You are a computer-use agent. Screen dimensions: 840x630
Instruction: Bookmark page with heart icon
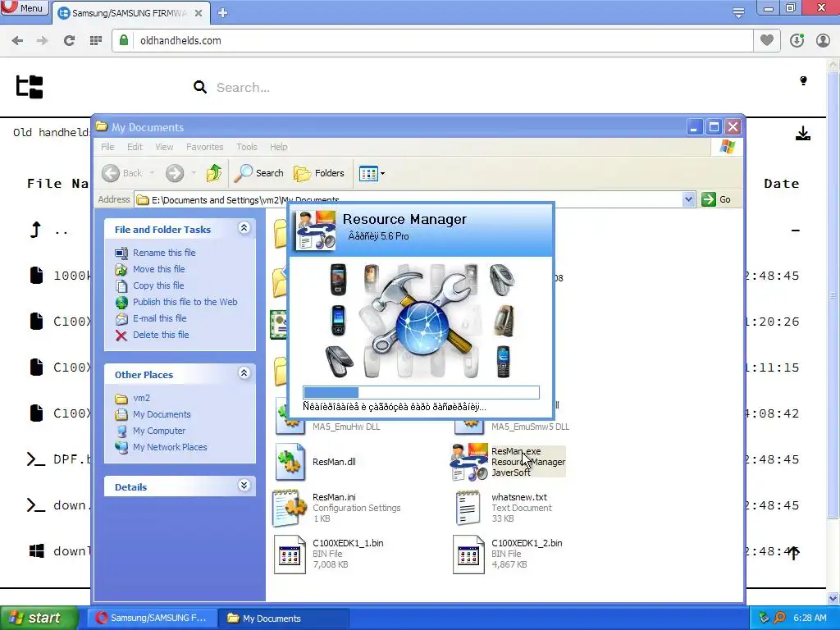pyautogui.click(x=767, y=40)
